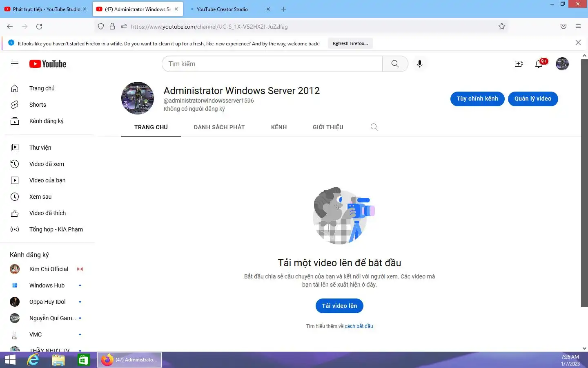
Task: Reload the page in Firefox
Action: point(39,27)
